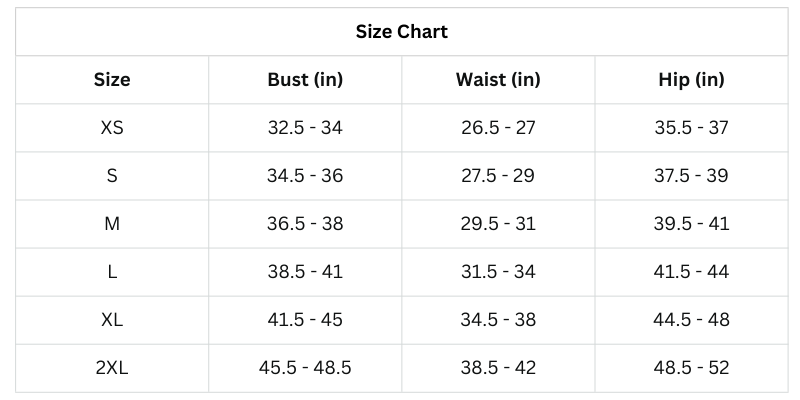Click the Size Chart title
This screenshot has height=400, width=800.
point(401,31)
